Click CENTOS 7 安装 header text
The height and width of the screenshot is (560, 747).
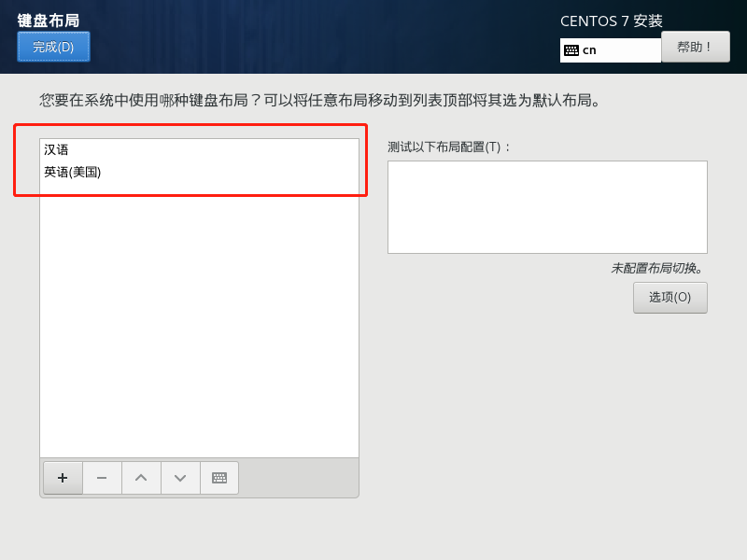pos(612,21)
